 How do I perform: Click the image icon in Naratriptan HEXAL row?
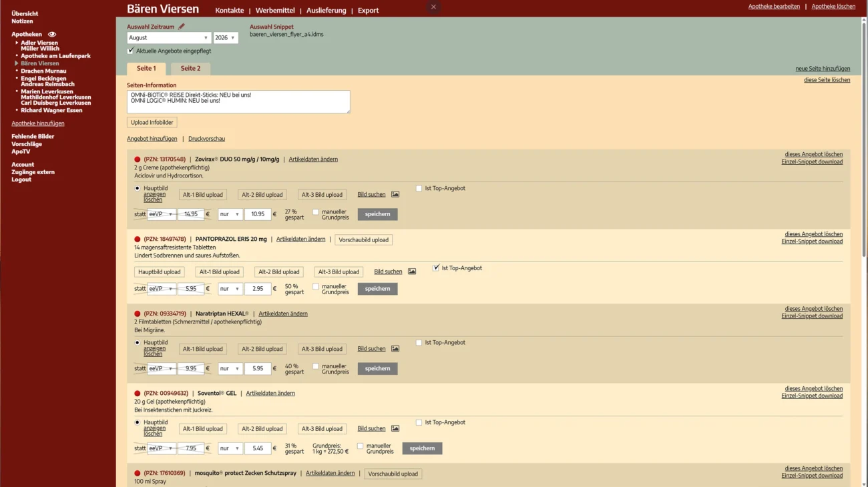click(395, 349)
